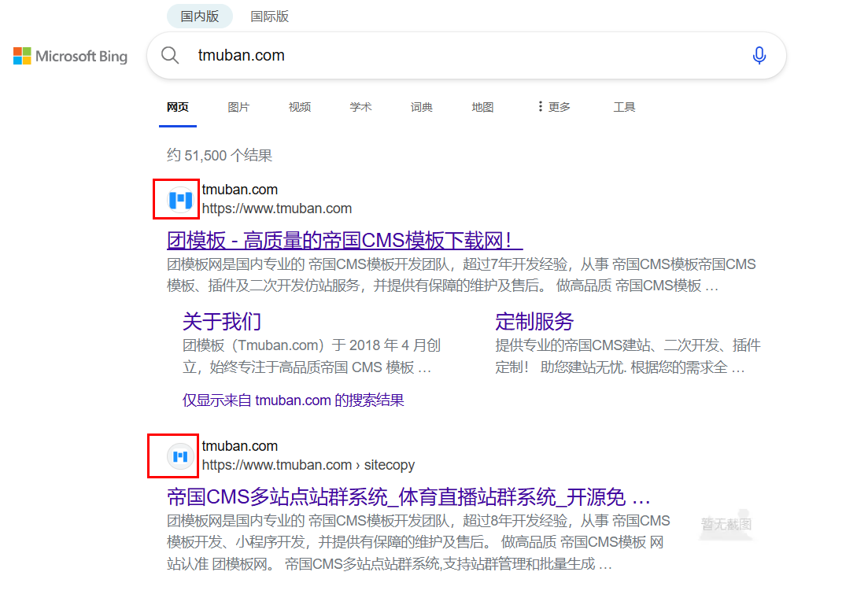Click the https://www.tmuban.com › sitecopy URL

tap(308, 464)
